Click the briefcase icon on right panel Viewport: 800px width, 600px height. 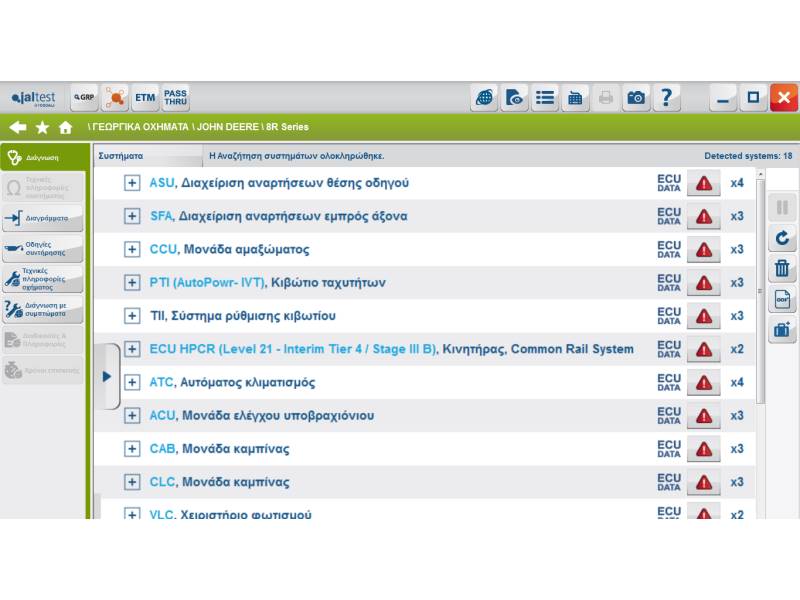click(x=782, y=329)
